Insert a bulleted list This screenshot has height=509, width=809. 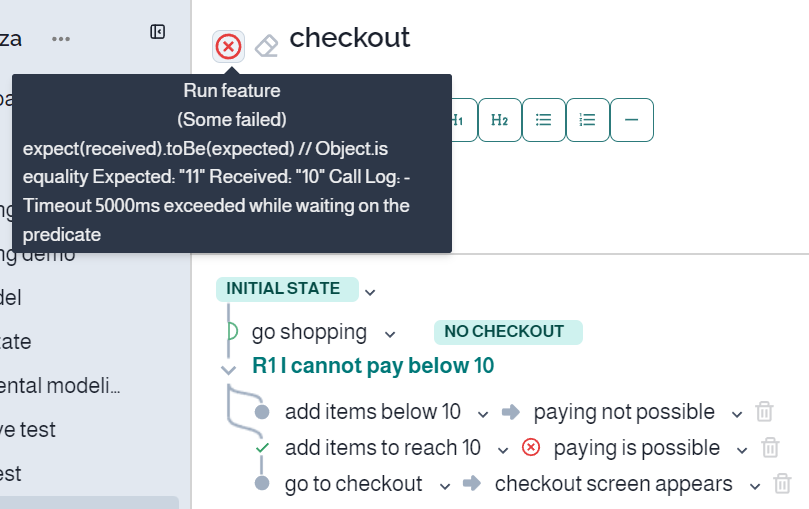[x=543, y=120]
